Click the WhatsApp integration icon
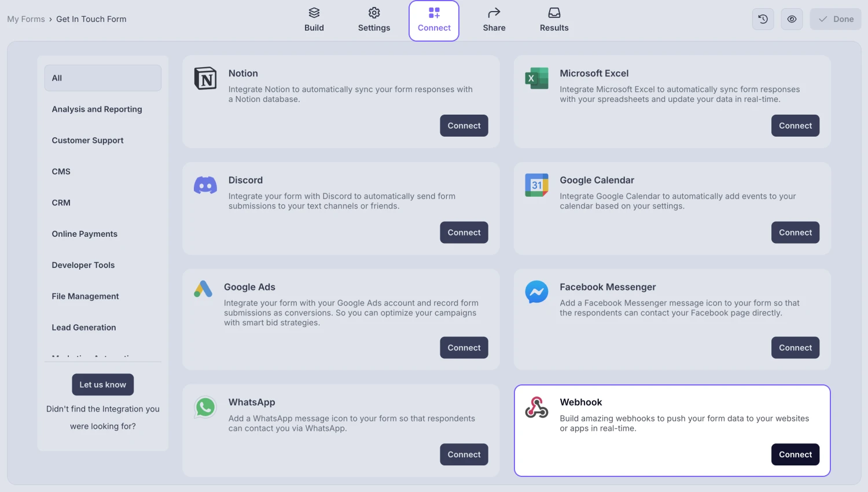The height and width of the screenshot is (492, 868). [x=205, y=407]
